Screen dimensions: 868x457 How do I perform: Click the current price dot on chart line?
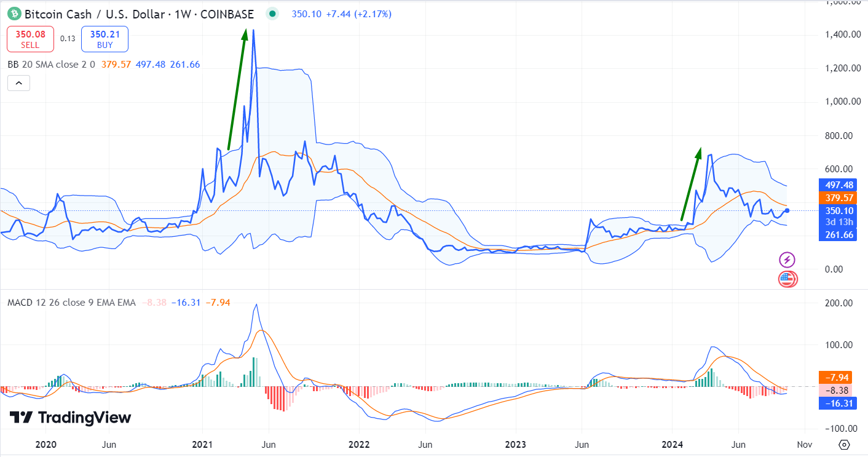[787, 211]
